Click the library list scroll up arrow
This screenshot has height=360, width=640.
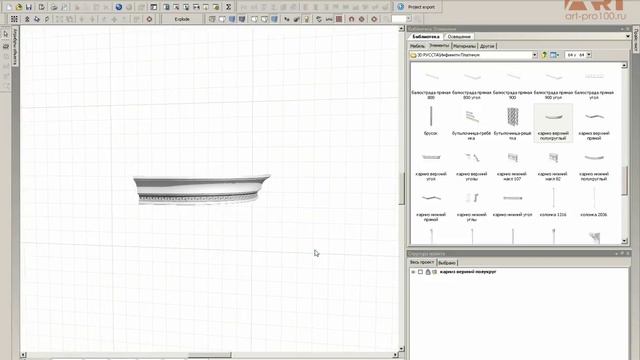624,65
